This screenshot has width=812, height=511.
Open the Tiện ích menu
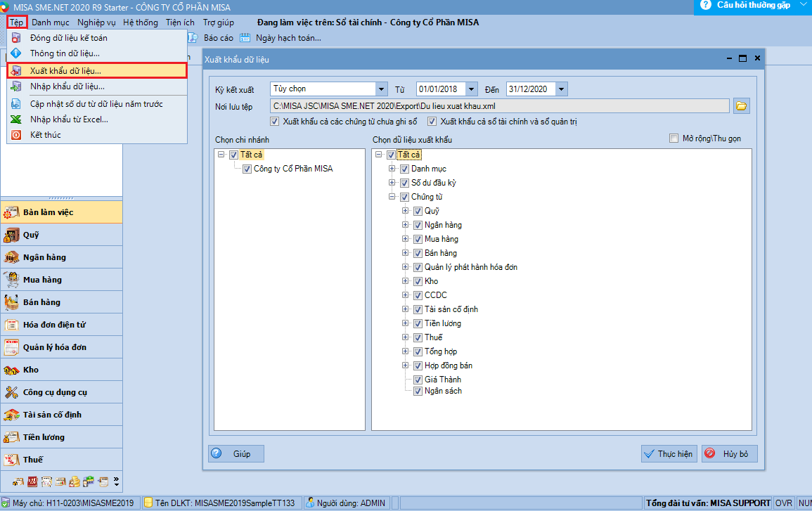[180, 22]
